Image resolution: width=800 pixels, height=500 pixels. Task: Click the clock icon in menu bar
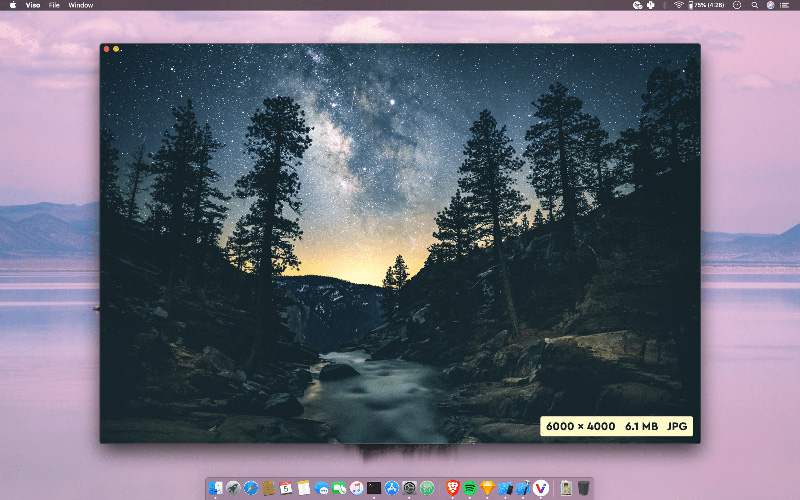coord(737,5)
